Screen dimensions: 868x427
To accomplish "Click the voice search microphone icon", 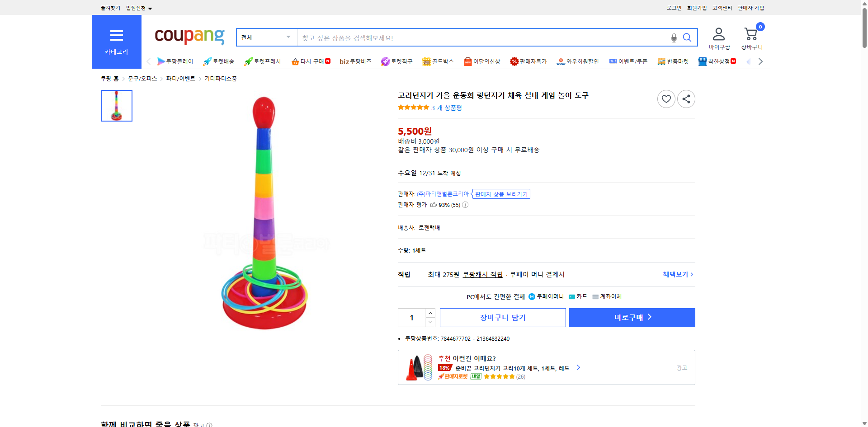I will (673, 38).
